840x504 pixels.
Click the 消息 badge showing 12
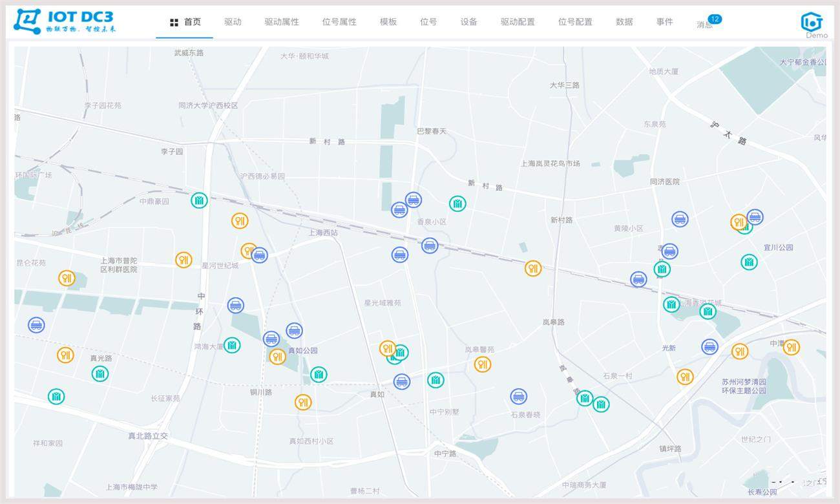tap(715, 19)
